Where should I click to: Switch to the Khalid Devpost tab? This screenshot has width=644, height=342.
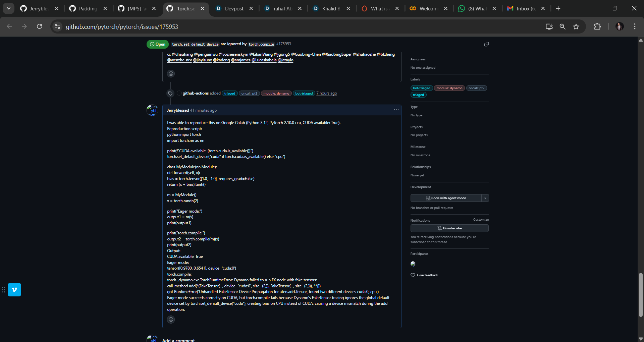[x=331, y=9]
